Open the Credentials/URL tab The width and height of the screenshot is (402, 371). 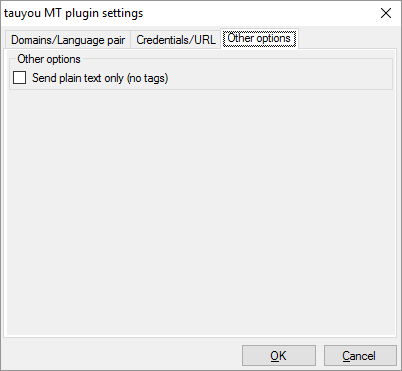(176, 40)
